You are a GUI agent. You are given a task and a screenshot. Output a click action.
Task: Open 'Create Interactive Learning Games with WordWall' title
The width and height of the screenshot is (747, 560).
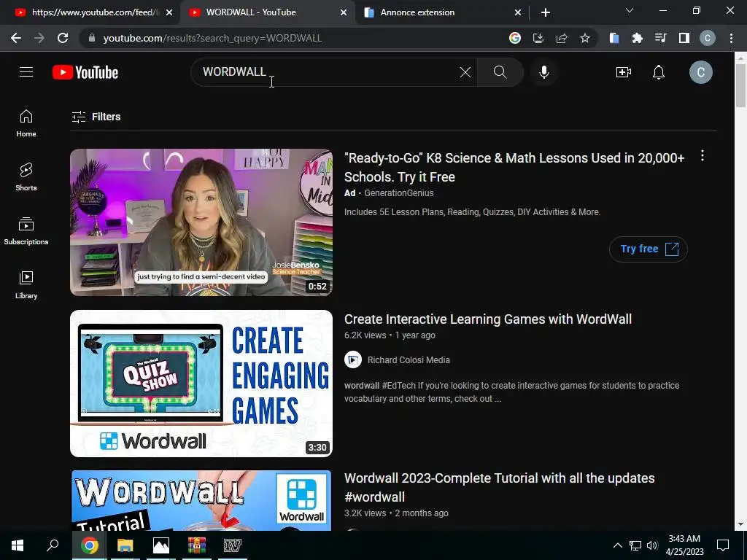pos(488,319)
